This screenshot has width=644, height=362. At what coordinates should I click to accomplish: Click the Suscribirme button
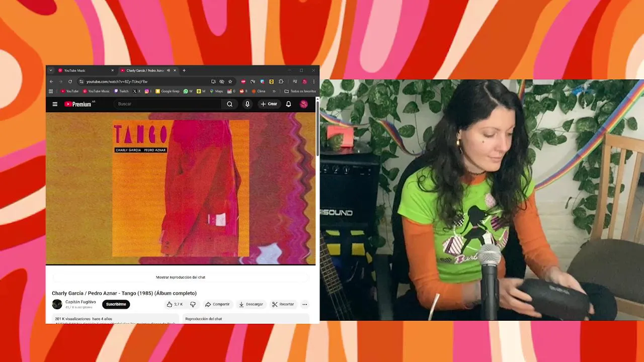(x=116, y=304)
